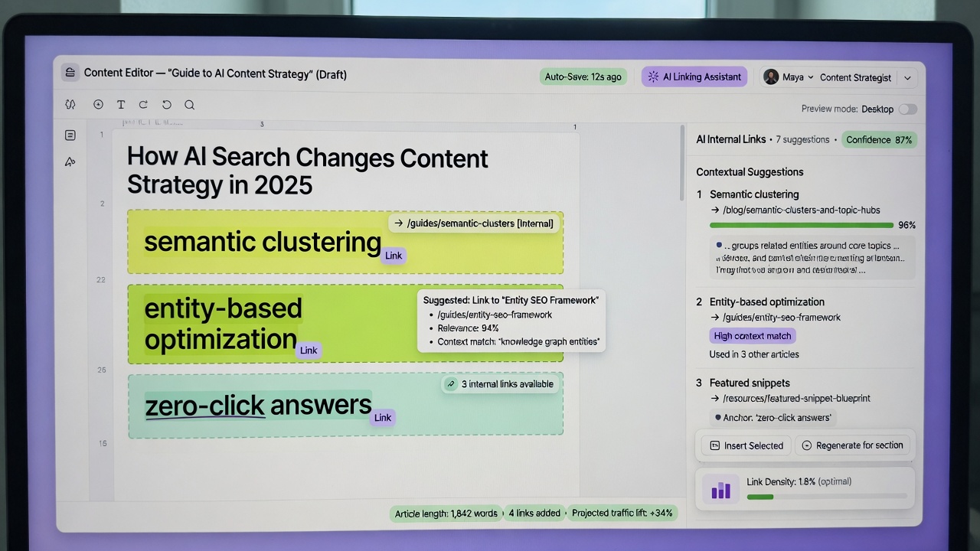
Task: Click the second left sidebar icon below outline
Action: tap(70, 161)
